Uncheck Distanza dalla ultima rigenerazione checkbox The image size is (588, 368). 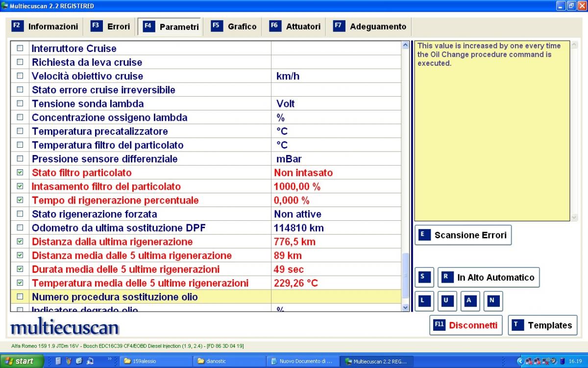pos(20,241)
